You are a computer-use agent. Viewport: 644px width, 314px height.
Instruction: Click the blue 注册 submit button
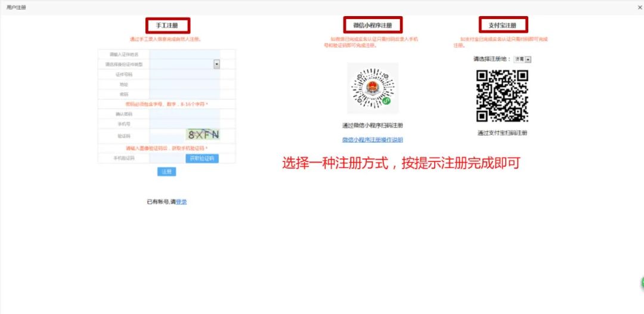tap(167, 172)
